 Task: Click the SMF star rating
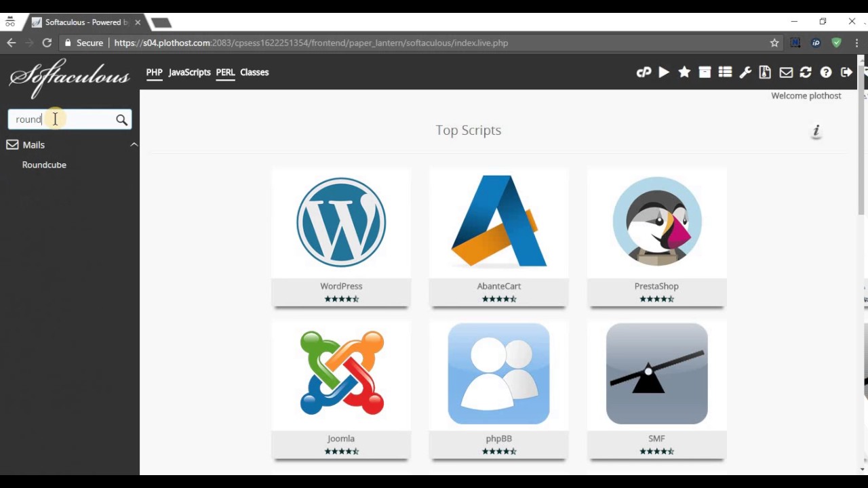click(656, 451)
